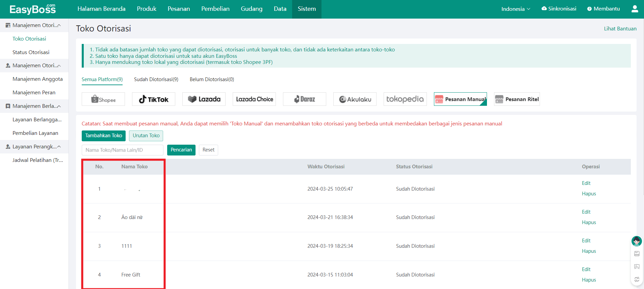
Task: Open the customer service avatar chat
Action: 637,241
